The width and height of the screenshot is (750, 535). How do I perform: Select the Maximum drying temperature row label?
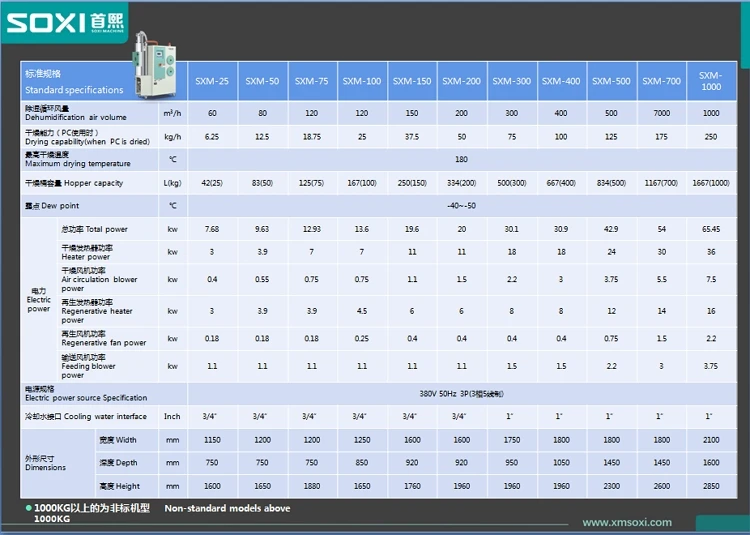point(78,159)
